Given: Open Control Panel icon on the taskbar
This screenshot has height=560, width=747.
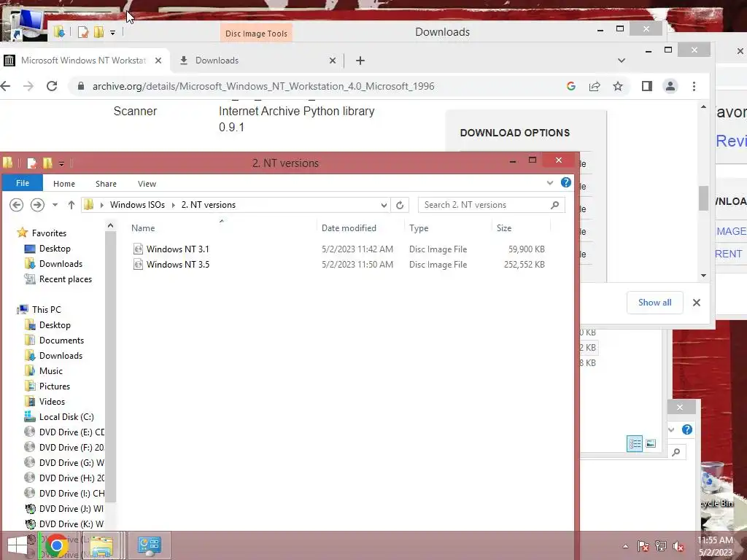Looking at the screenshot, I should pos(149,545).
